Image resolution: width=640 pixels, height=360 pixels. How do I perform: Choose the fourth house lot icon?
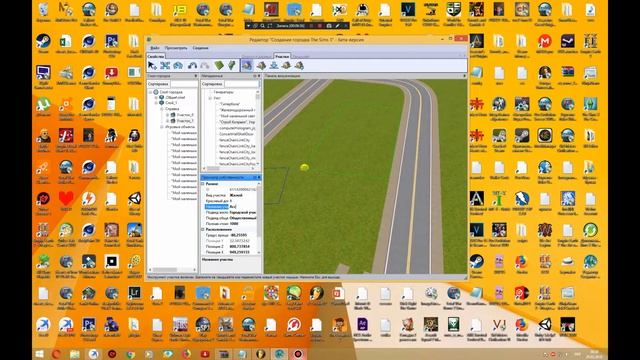point(287,65)
